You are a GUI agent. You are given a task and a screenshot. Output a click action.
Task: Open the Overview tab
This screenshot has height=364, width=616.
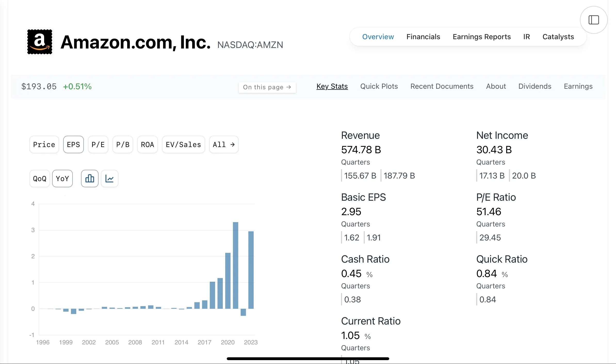(x=378, y=37)
